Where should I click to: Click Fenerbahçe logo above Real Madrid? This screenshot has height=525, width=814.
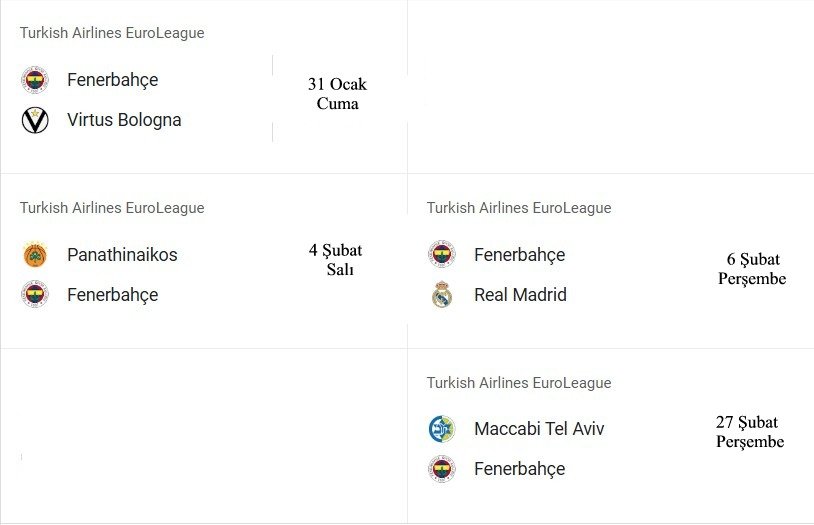point(442,255)
